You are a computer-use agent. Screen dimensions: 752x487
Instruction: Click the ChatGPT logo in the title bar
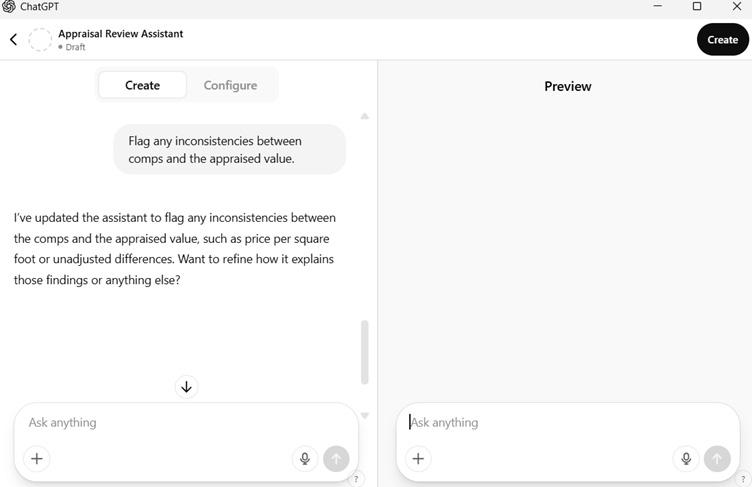[x=9, y=7]
